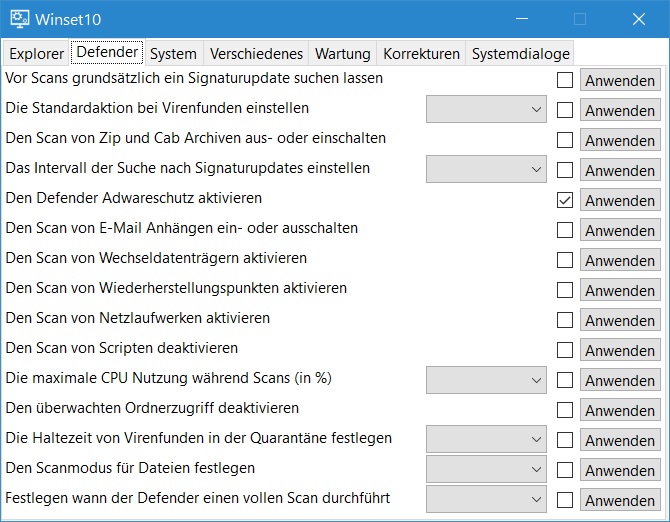Select the Systemdialoge tab
670x522 pixels.
[x=520, y=53]
